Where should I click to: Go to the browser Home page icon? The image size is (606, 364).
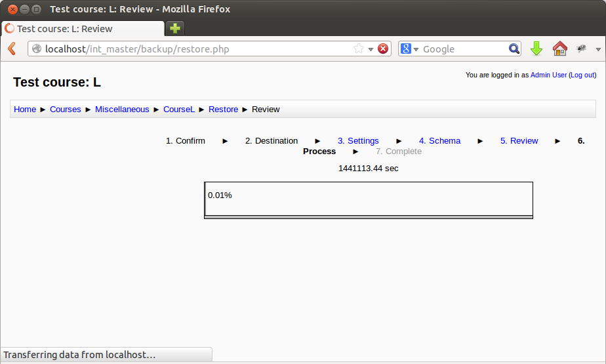[x=559, y=49]
